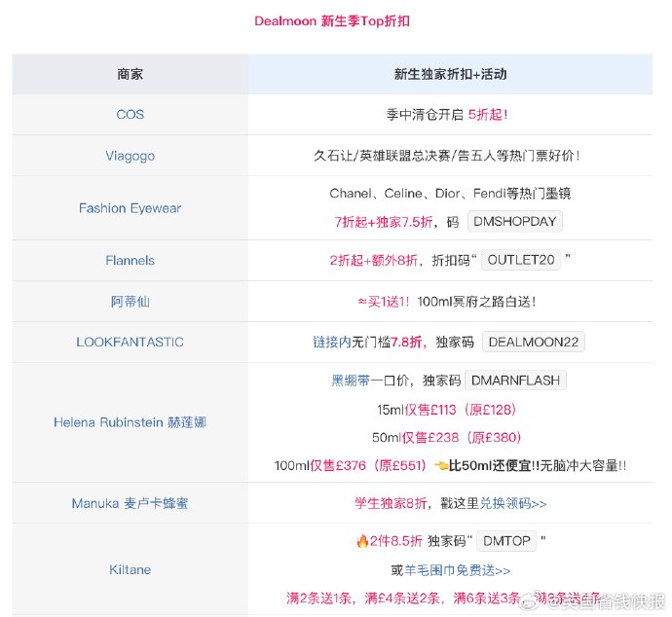Screen dimensions: 672x617
Task: Select the 新生独家折扣+活动 column header
Action: coord(450,74)
